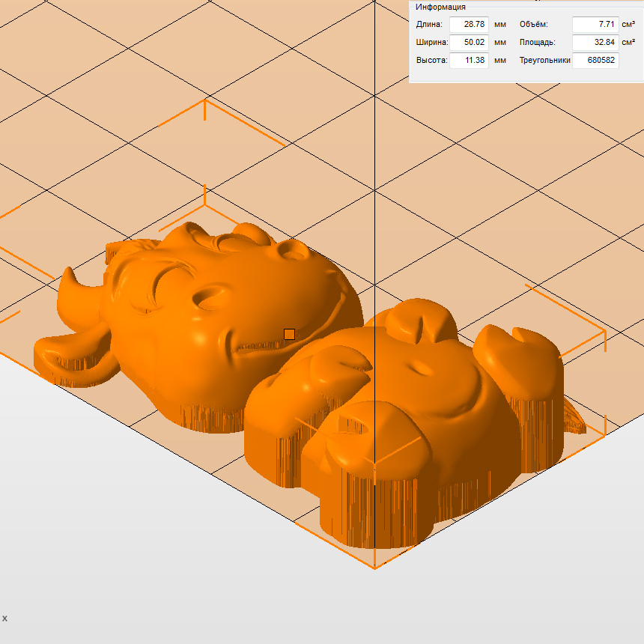This screenshot has height=644, width=644.
Task: Click the x axis label in the corner
Action: point(4,619)
